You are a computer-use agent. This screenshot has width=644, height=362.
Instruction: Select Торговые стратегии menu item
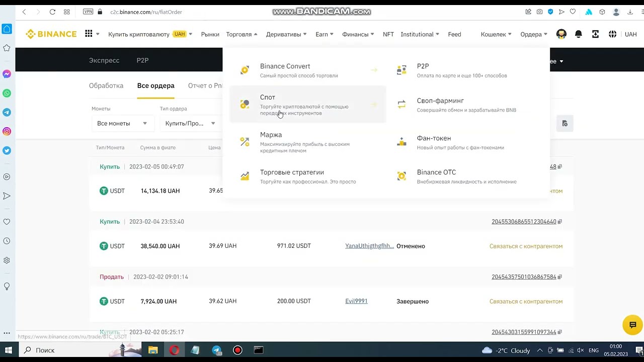tap(308, 176)
